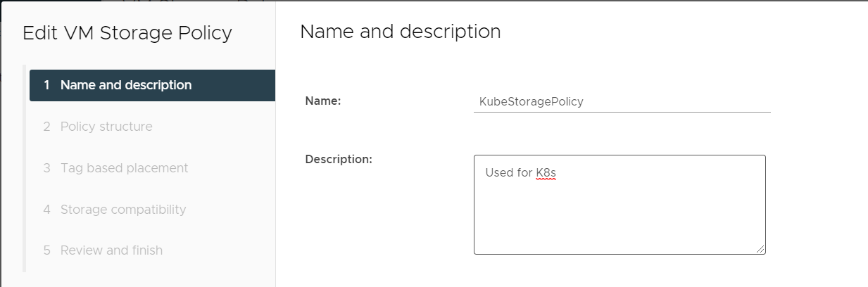Open the "Review and finish" step
This screenshot has height=287, width=868.
(111, 250)
